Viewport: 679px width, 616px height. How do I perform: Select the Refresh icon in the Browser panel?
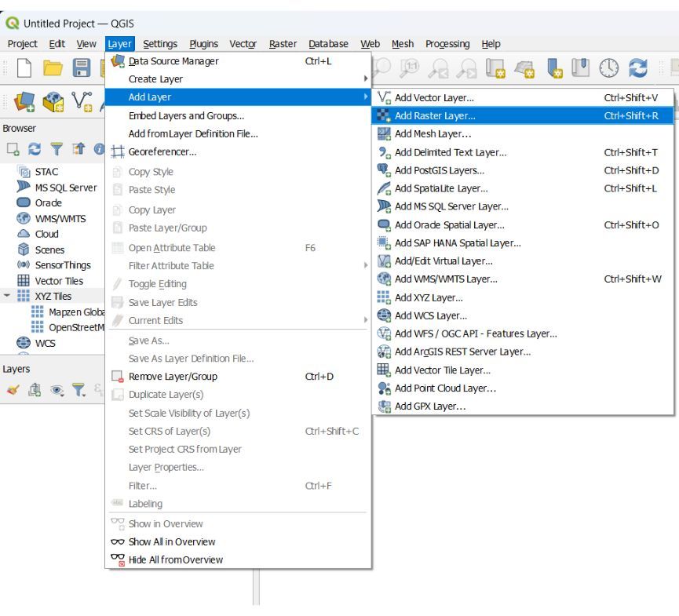(35, 148)
